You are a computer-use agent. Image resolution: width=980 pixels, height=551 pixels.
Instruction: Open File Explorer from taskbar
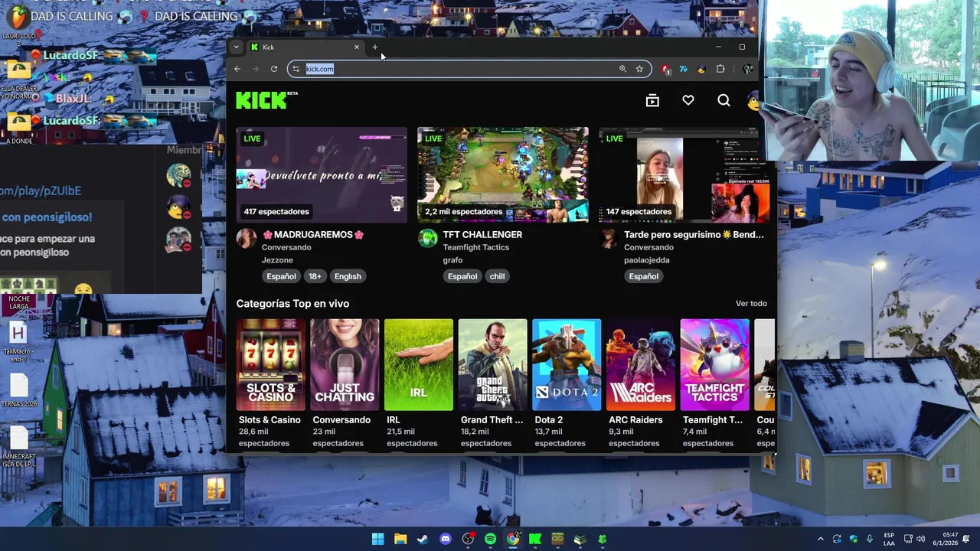[400, 539]
